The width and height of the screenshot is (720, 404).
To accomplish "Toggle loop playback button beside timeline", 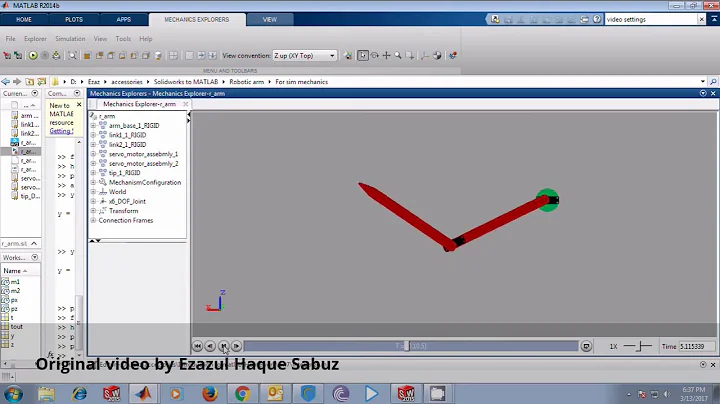I will (586, 346).
